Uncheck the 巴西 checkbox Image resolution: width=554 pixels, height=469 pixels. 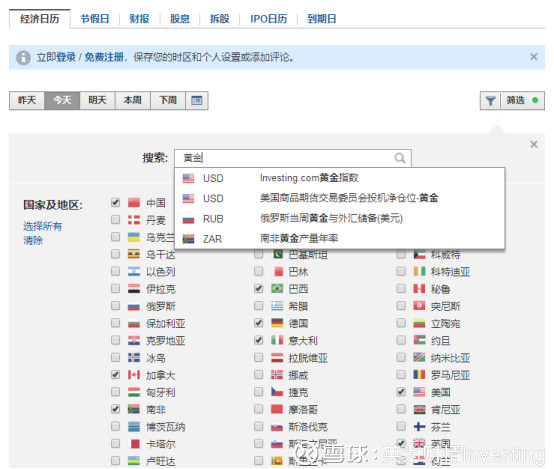[x=259, y=288]
